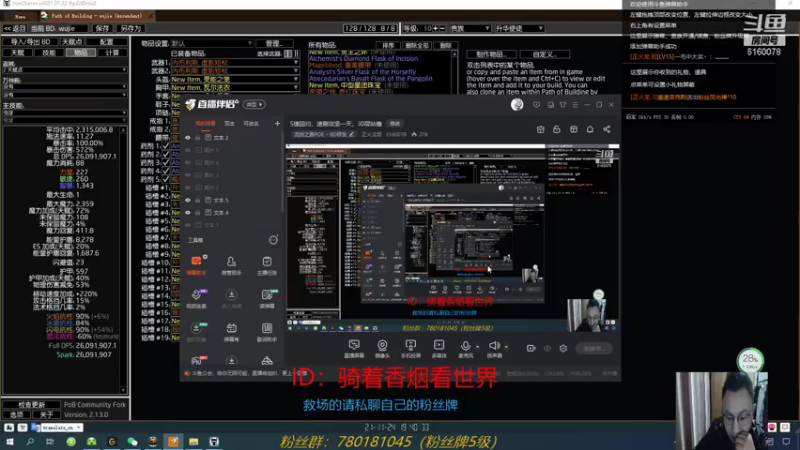Click the Back button (<< 返回)
Viewport: 800px width, 450px height.
tap(15, 29)
